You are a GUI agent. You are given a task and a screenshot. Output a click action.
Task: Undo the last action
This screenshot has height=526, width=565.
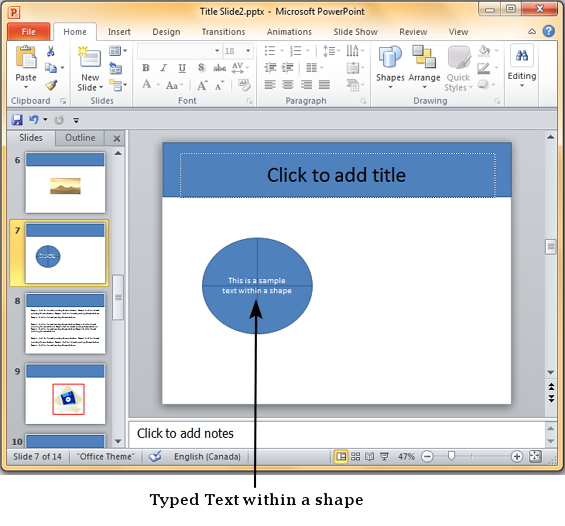point(34,120)
